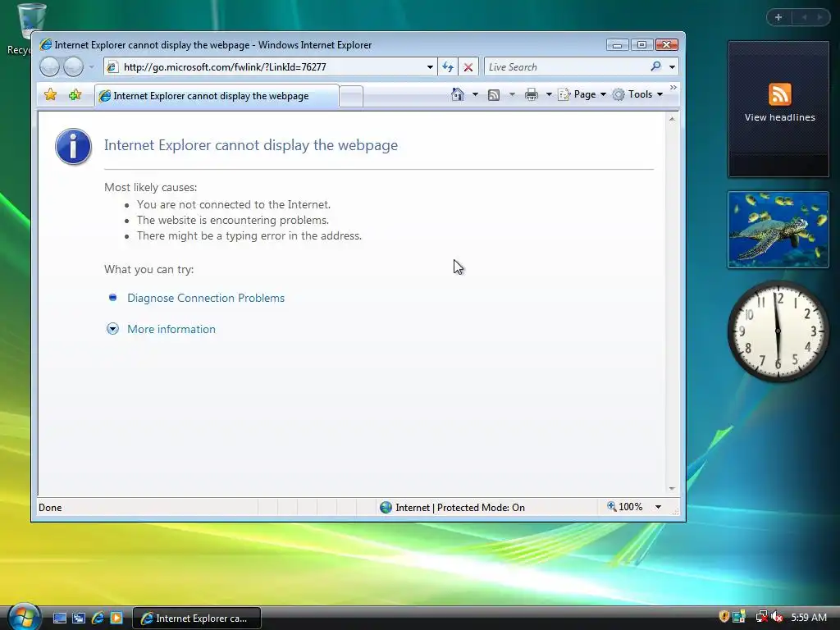Screen dimensions: 840x630
Task: Click the Internet Explorer taskbar button
Action: 197,619
